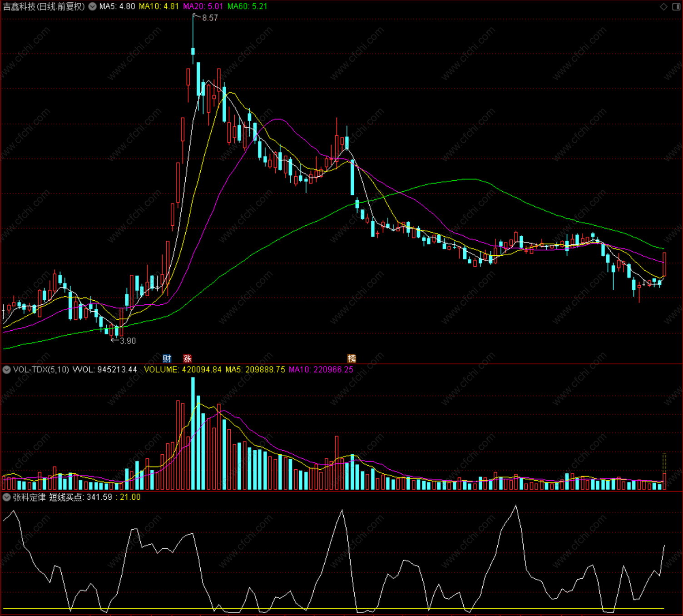This screenshot has height=616, width=683.
Task: Click the MA5: 4.80 label
Action: coord(117,6)
